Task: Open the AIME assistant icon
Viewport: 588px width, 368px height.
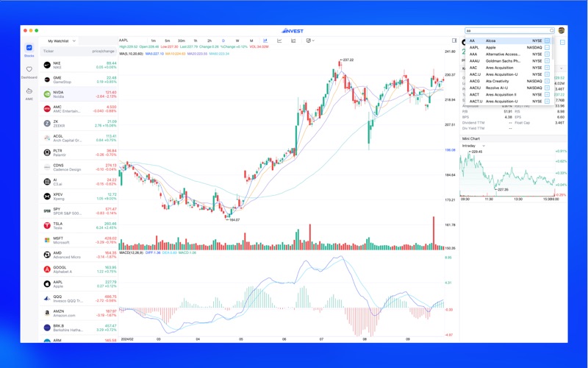Action: tap(29, 91)
